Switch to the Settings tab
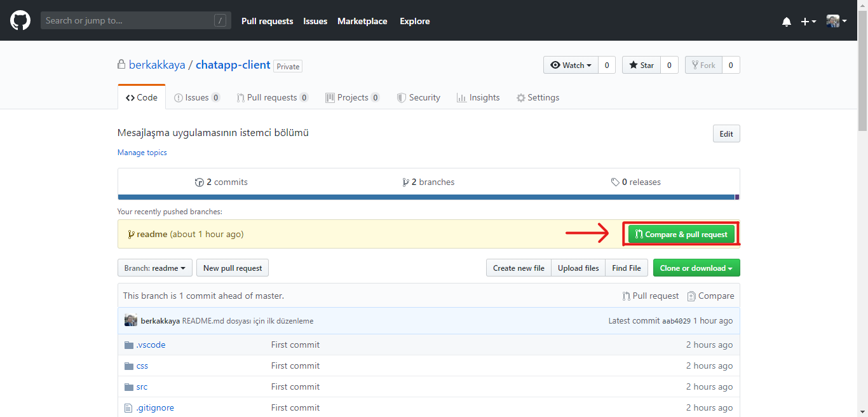Image resolution: width=868 pixels, height=417 pixels. point(538,97)
